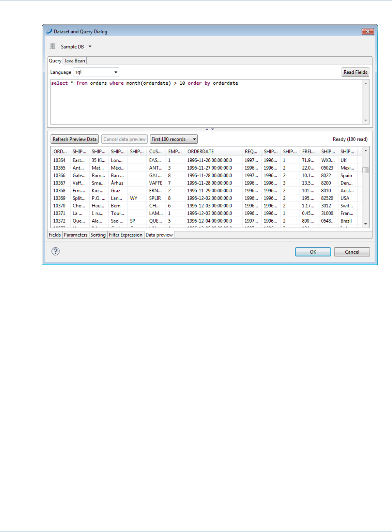Click the Cancel data preview button
The width and height of the screenshot is (392, 532).
click(124, 139)
